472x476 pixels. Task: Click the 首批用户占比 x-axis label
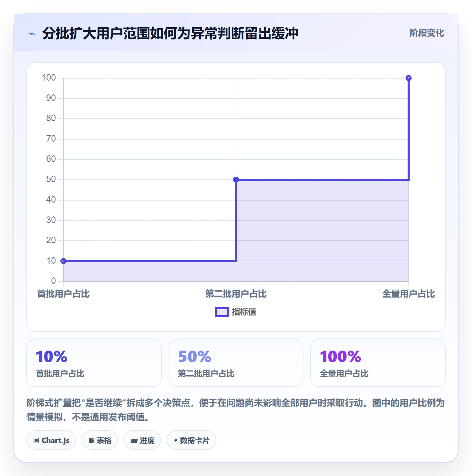[x=63, y=294]
